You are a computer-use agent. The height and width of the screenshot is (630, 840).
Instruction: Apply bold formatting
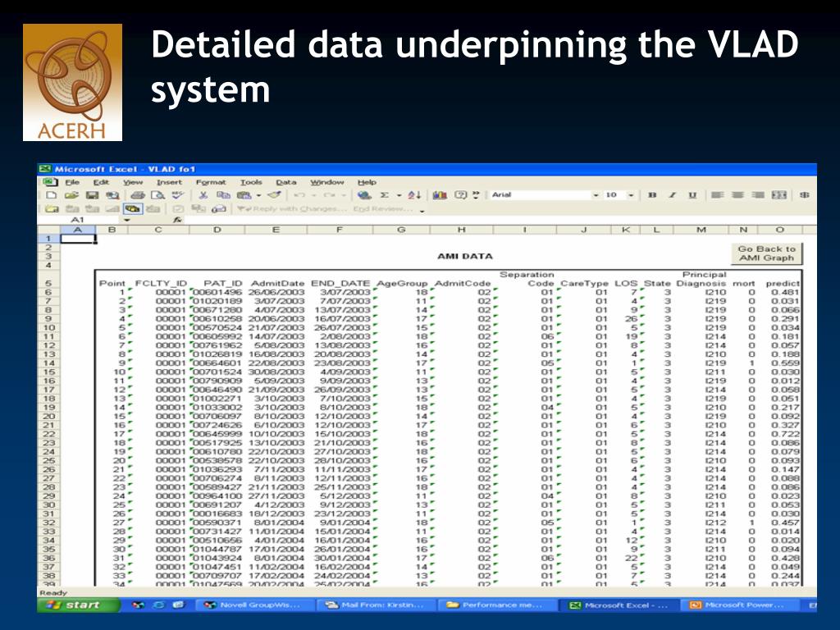pyautogui.click(x=652, y=195)
